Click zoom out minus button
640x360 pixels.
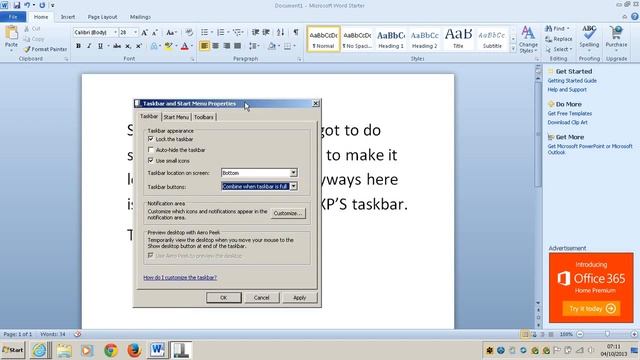(580, 334)
